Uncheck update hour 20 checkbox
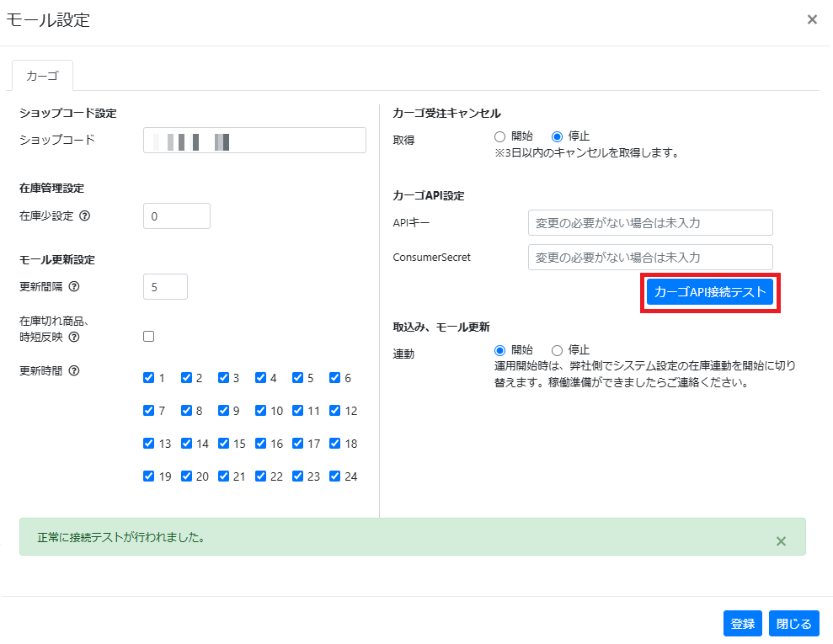This screenshot has height=644, width=833. coord(186,476)
